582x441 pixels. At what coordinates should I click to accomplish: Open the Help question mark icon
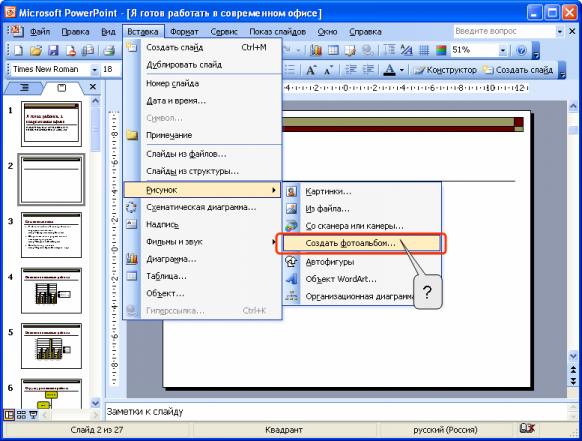tap(521, 50)
